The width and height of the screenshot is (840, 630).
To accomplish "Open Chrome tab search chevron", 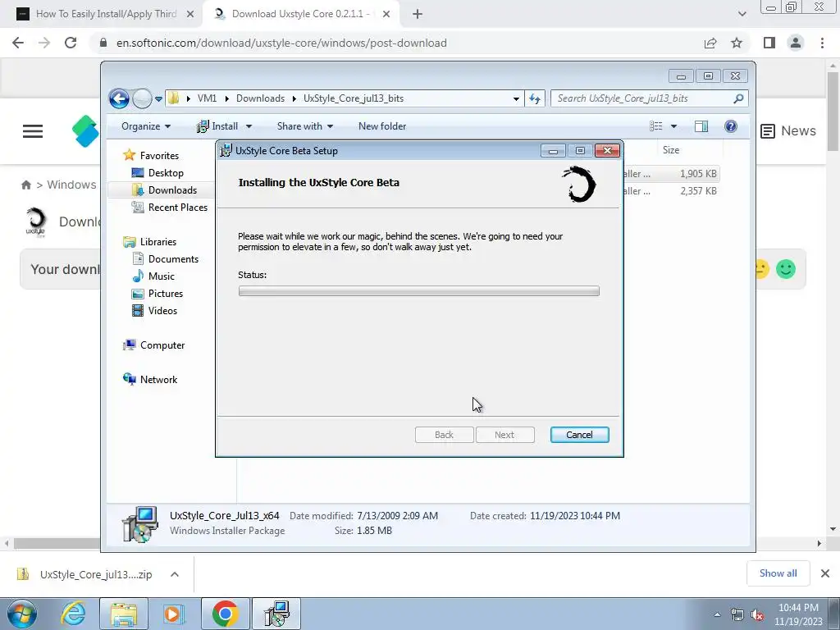I will pyautogui.click(x=742, y=14).
